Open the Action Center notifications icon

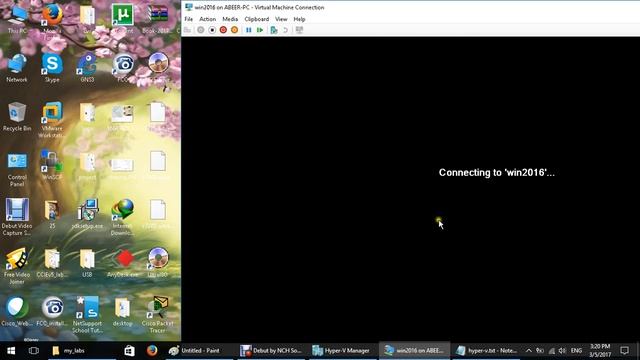click(x=624, y=351)
